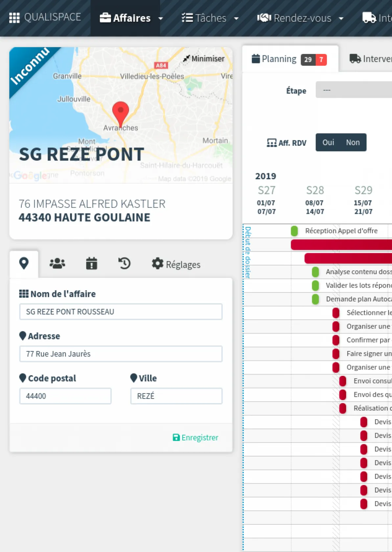The height and width of the screenshot is (552, 392).
Task: Click the Code postal input field
Action: [x=65, y=396]
